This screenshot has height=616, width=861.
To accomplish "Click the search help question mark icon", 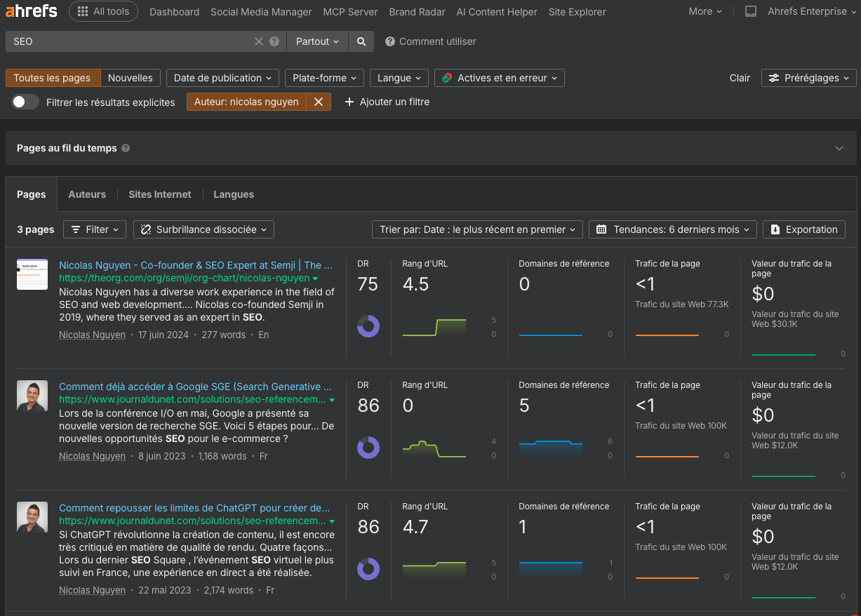I will [274, 41].
